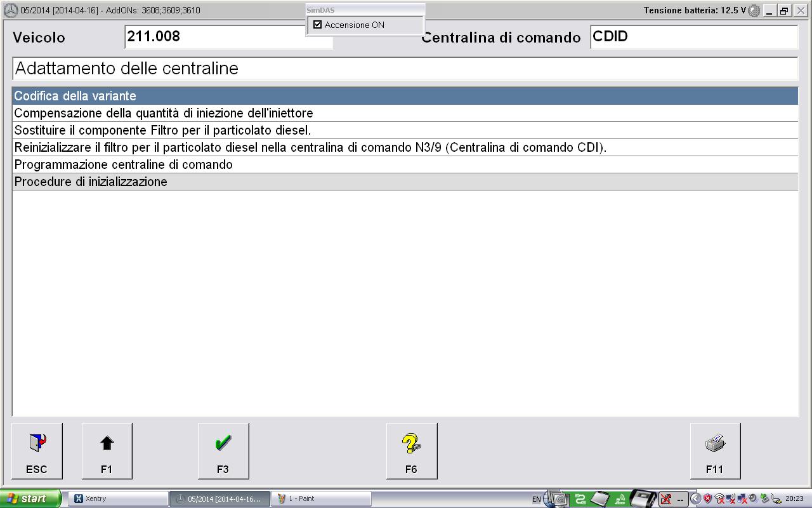The height and width of the screenshot is (508, 812).
Task: Click the EN language indicator
Action: click(x=536, y=499)
